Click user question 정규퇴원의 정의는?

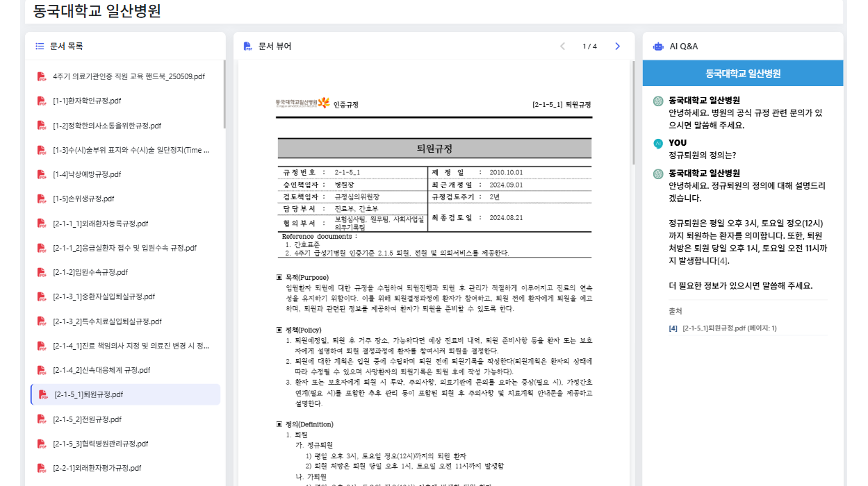pyautogui.click(x=702, y=155)
